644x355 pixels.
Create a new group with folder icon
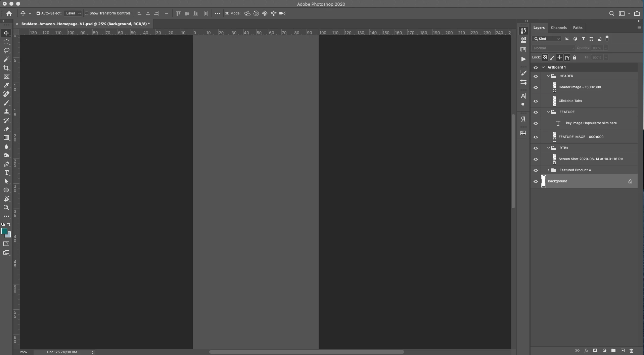pos(613,351)
